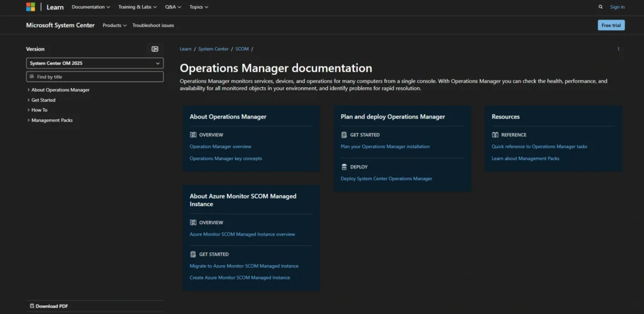Image resolution: width=644 pixels, height=314 pixels.
Task: Click the Microsoft logo icon
Action: coord(30,7)
